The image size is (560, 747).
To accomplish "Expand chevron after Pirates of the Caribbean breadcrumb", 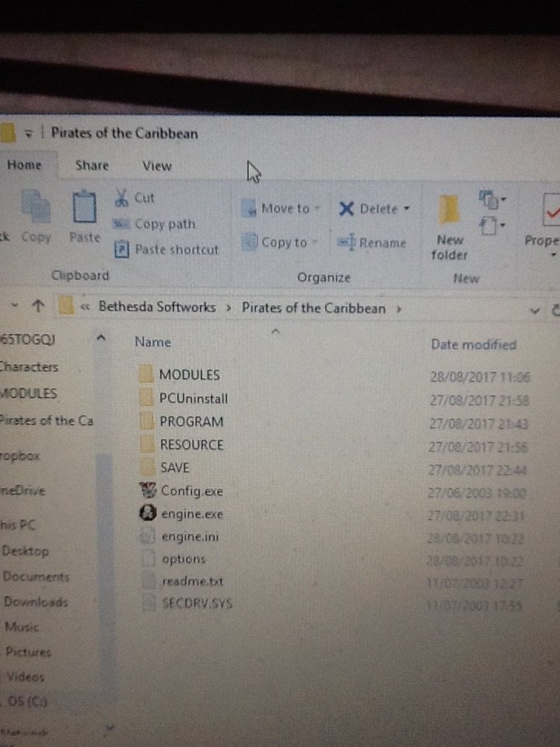I will pos(399,309).
